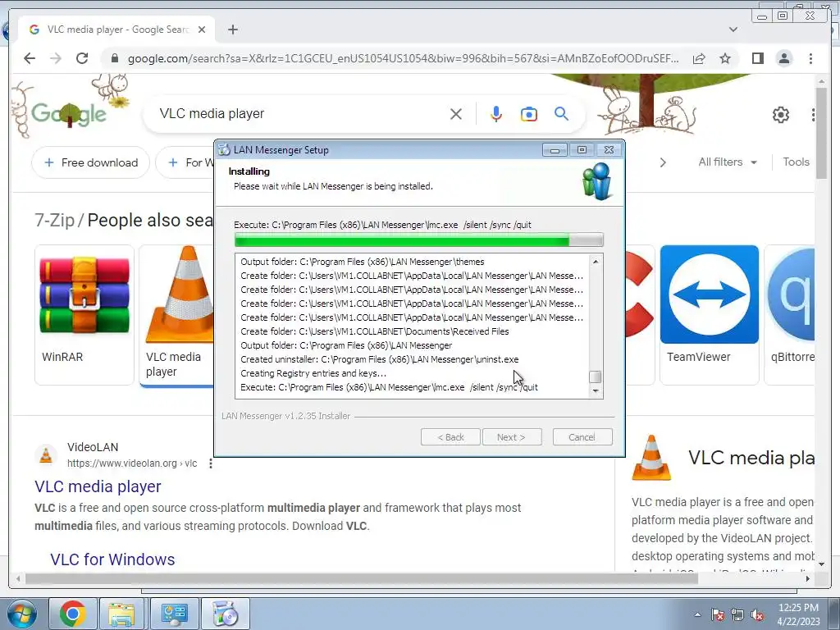Open the Chrome profile avatar

pos(783,58)
